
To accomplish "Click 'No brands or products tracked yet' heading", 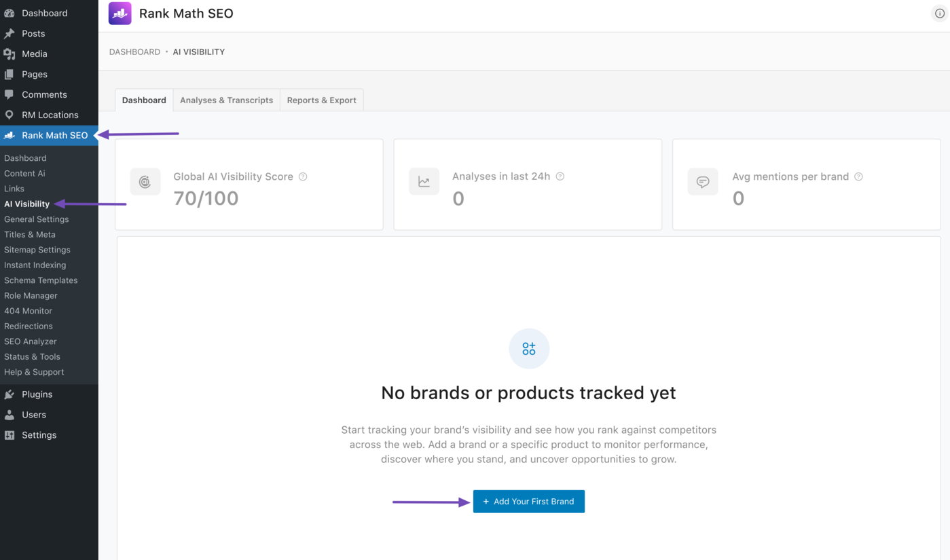I will (528, 393).
